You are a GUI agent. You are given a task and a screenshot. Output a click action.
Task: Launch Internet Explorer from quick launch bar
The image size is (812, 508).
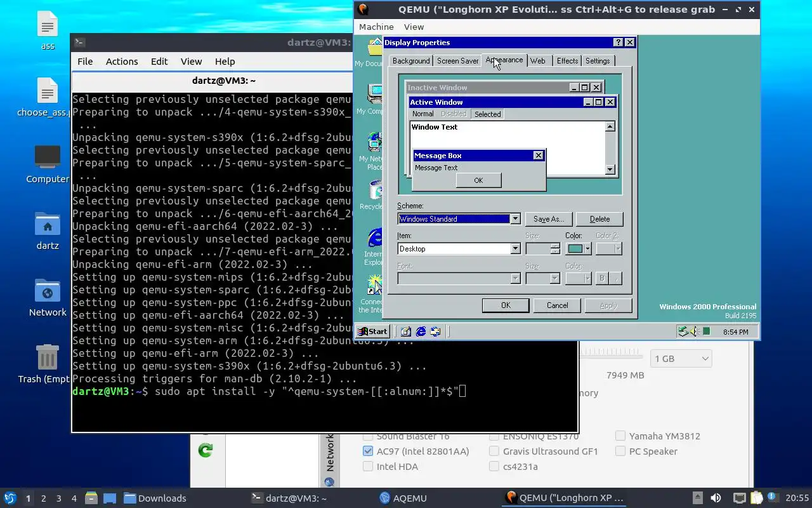421,331
